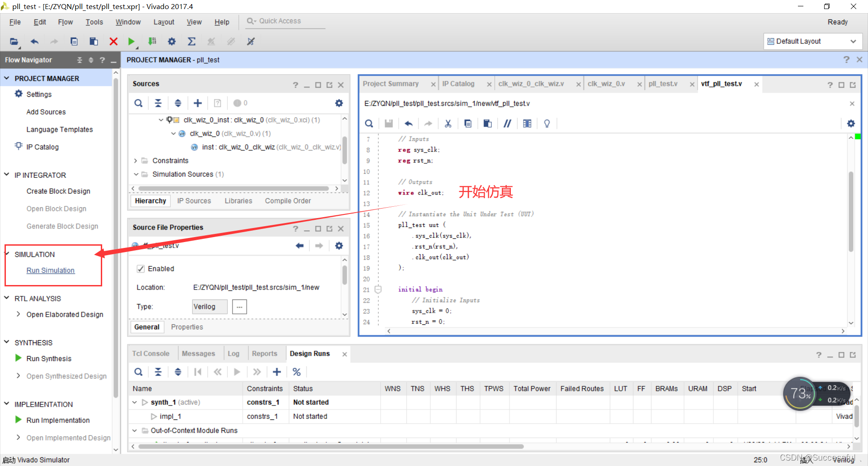Open the Default Layout dropdown

(812, 41)
